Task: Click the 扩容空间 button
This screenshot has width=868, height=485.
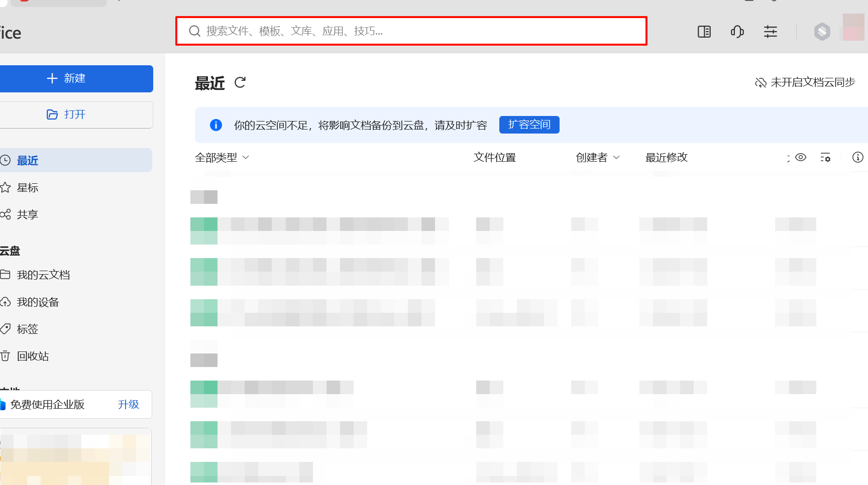Action: (529, 125)
